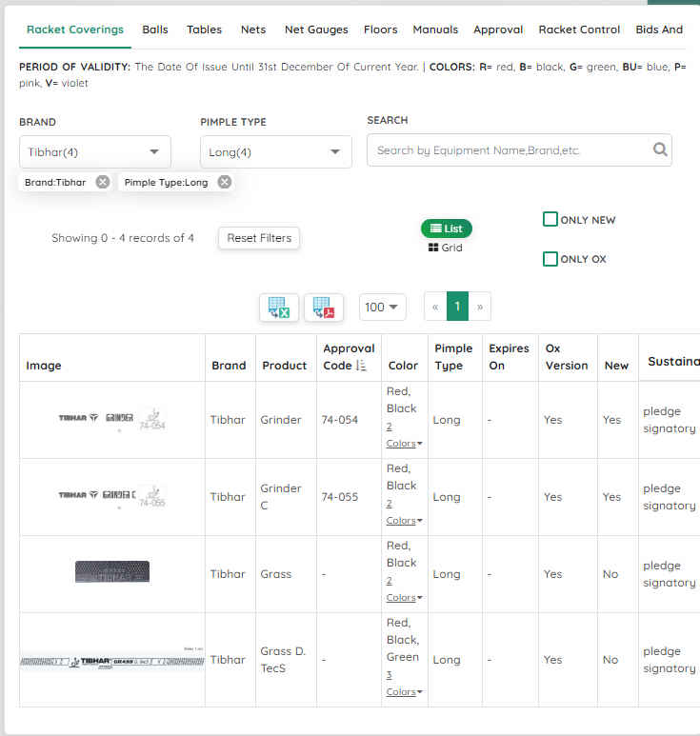This screenshot has height=736, width=700.
Task: Click the Image column header
Action: coord(44,366)
